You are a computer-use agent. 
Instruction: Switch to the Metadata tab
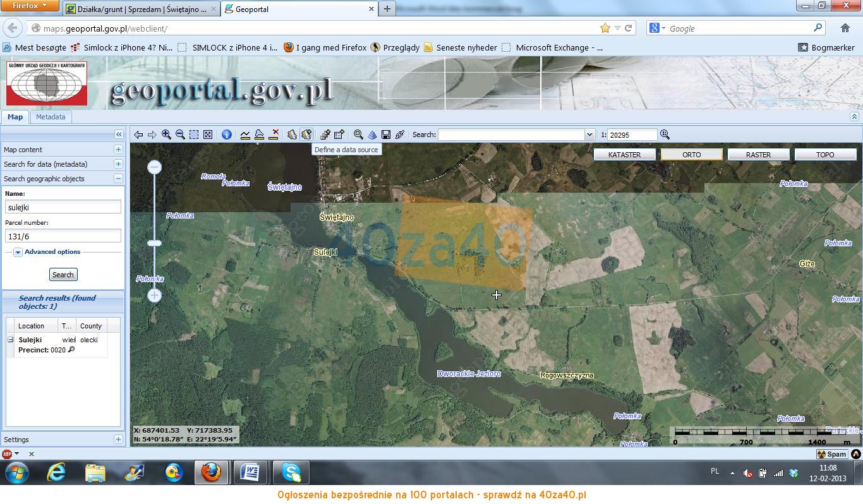click(x=51, y=117)
